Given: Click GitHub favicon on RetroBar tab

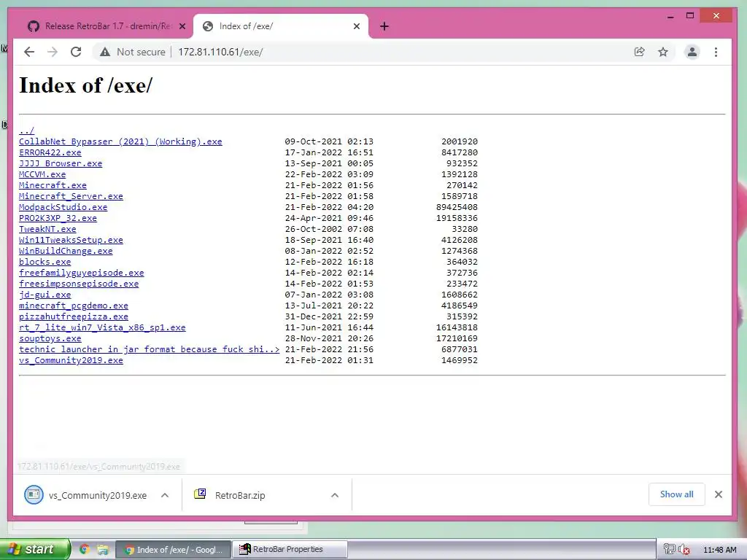Looking at the screenshot, I should click(34, 26).
